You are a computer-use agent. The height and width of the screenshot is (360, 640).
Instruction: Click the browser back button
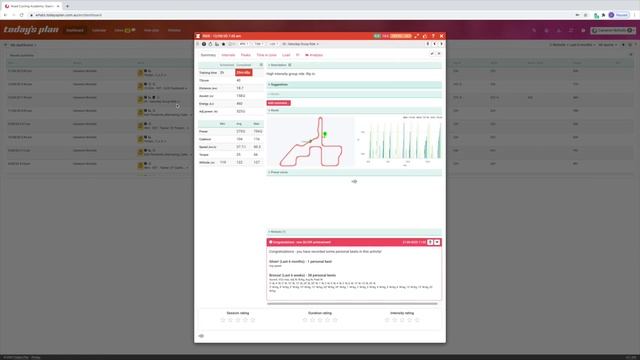[5, 15]
